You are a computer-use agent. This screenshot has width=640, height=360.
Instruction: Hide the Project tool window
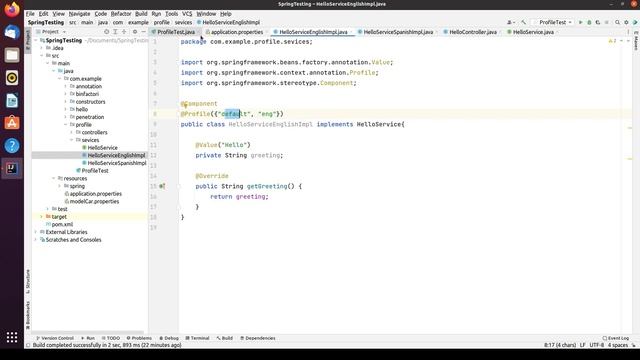click(x=143, y=32)
